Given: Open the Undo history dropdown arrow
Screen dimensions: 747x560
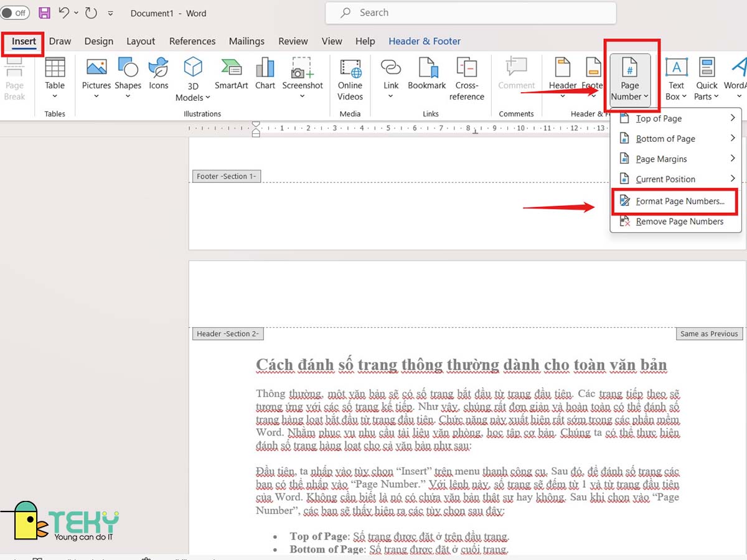Looking at the screenshot, I should [x=76, y=13].
